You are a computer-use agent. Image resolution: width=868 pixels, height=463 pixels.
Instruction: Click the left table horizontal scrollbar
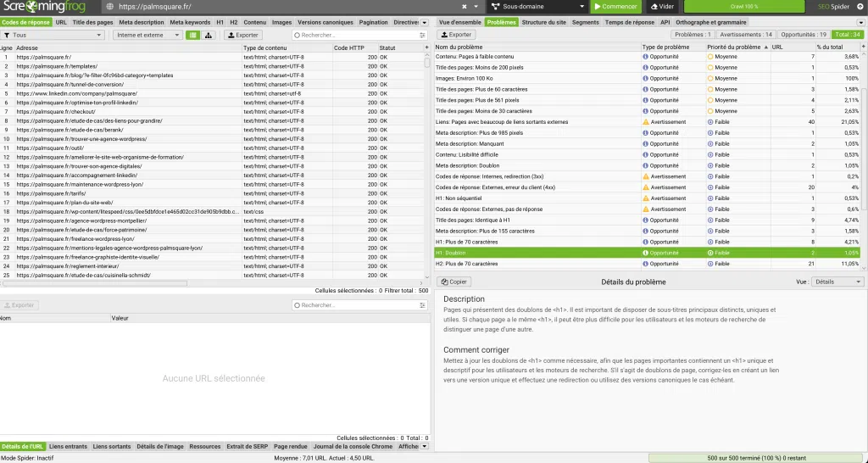coord(94,283)
